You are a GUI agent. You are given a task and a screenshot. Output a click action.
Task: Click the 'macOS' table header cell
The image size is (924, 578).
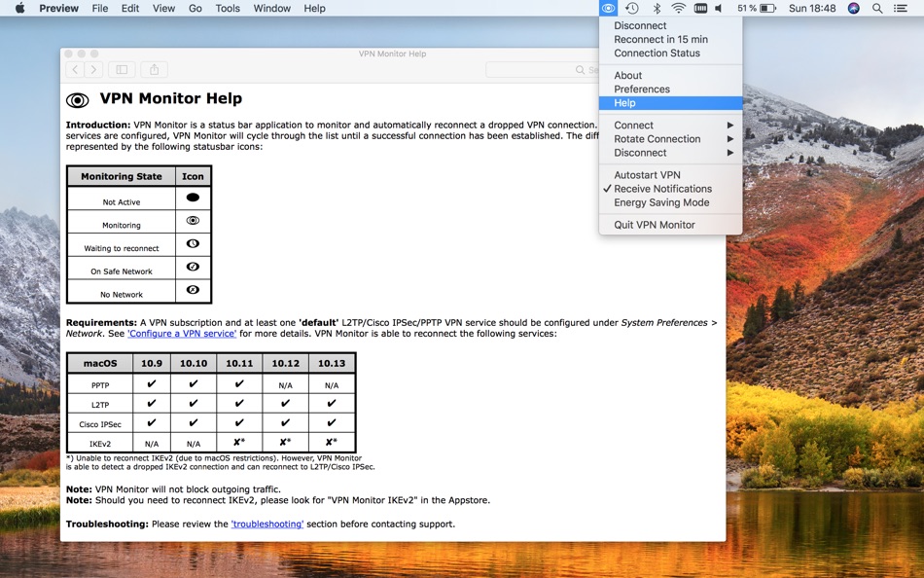click(100, 363)
